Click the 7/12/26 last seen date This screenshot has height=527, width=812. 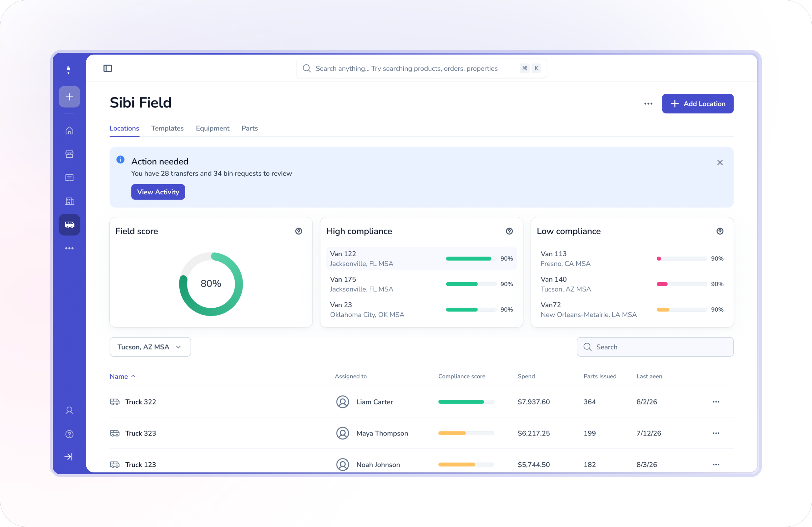[x=649, y=433]
